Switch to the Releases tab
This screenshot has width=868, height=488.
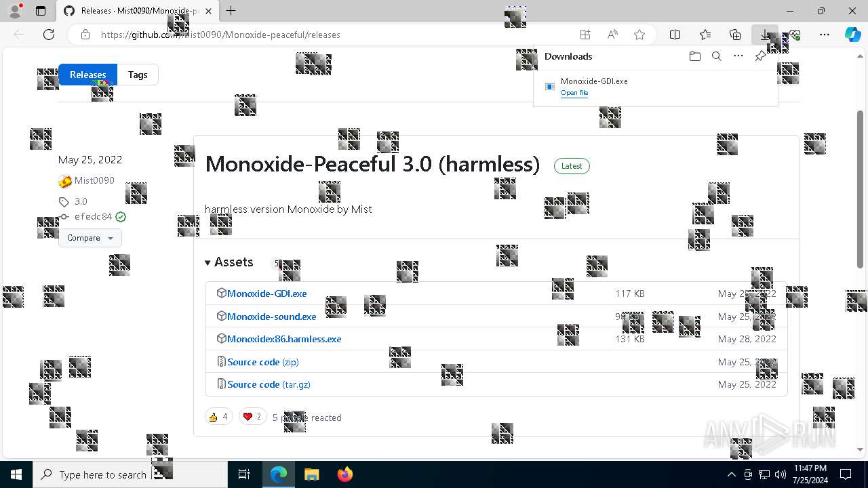88,75
